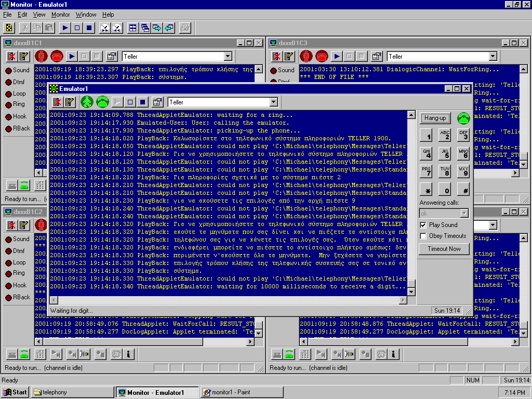This screenshot has width=532, height=399.
Task: Click the info icon in dxxxB1C2 bottom toolbar
Action: (129, 354)
